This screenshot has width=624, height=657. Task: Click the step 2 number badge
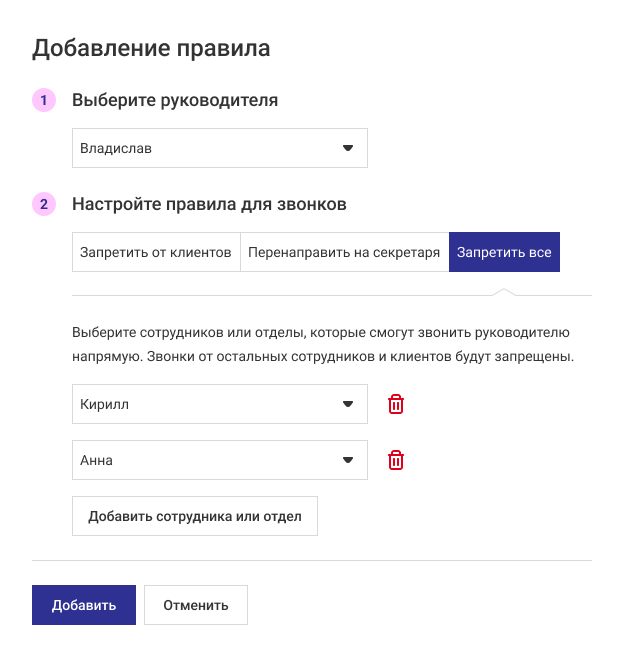tap(44, 204)
